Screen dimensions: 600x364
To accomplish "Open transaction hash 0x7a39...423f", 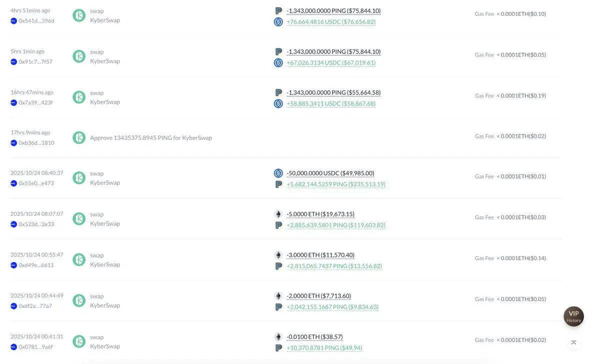I will (x=35, y=102).
